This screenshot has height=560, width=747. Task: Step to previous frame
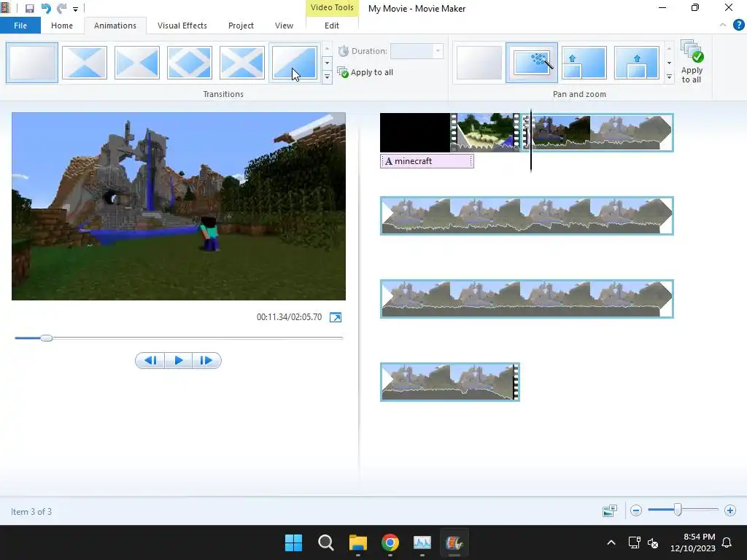point(150,360)
